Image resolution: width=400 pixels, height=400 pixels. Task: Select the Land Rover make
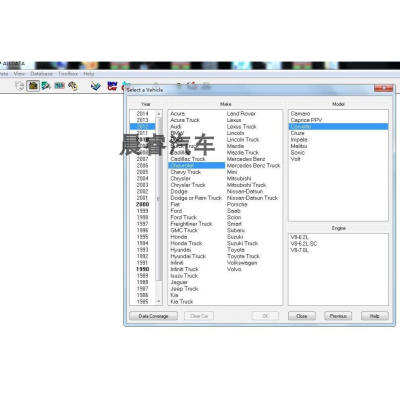click(x=241, y=114)
